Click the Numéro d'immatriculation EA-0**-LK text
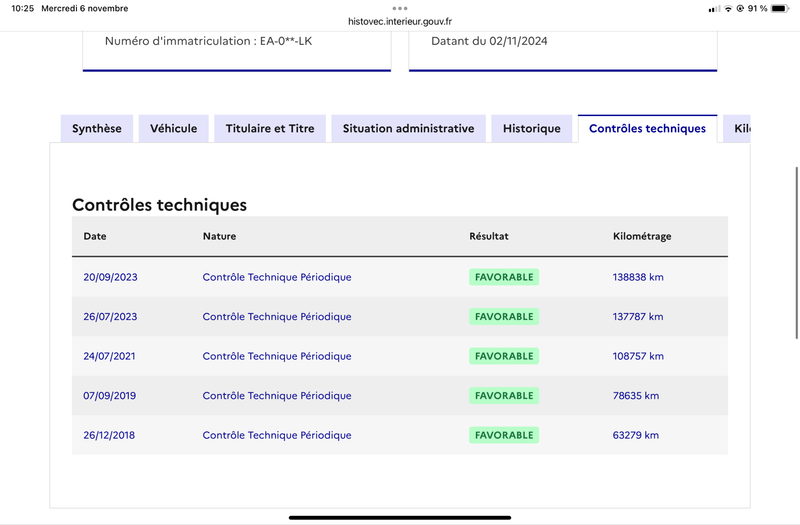The height and width of the screenshot is (525, 800). click(208, 41)
